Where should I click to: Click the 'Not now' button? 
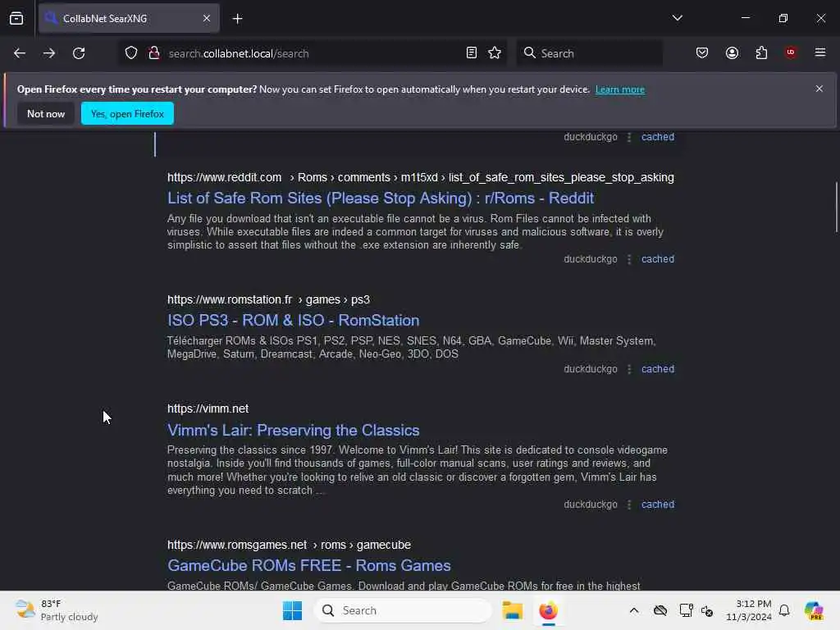click(x=46, y=113)
